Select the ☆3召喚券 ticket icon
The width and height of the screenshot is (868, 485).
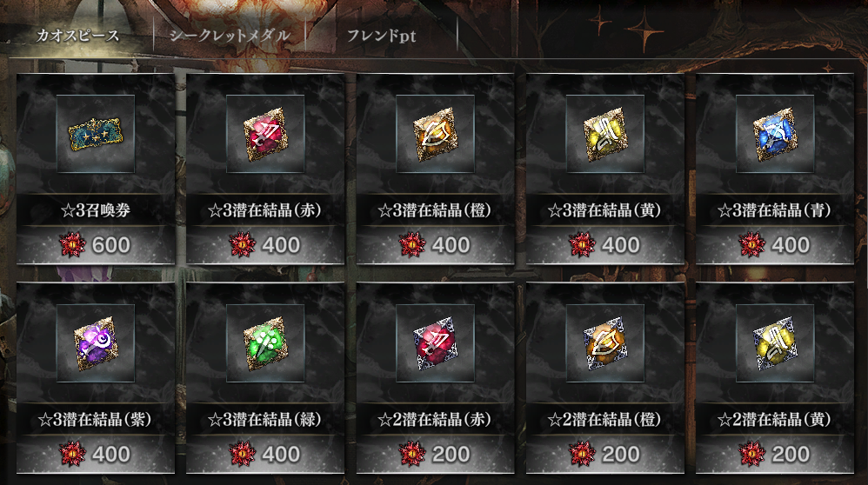(95, 134)
